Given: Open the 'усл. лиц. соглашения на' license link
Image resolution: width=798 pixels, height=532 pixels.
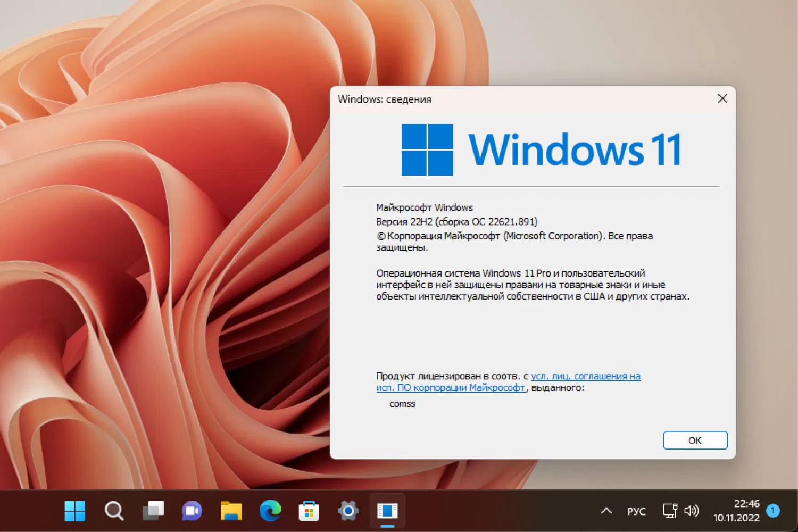Looking at the screenshot, I should (586, 376).
